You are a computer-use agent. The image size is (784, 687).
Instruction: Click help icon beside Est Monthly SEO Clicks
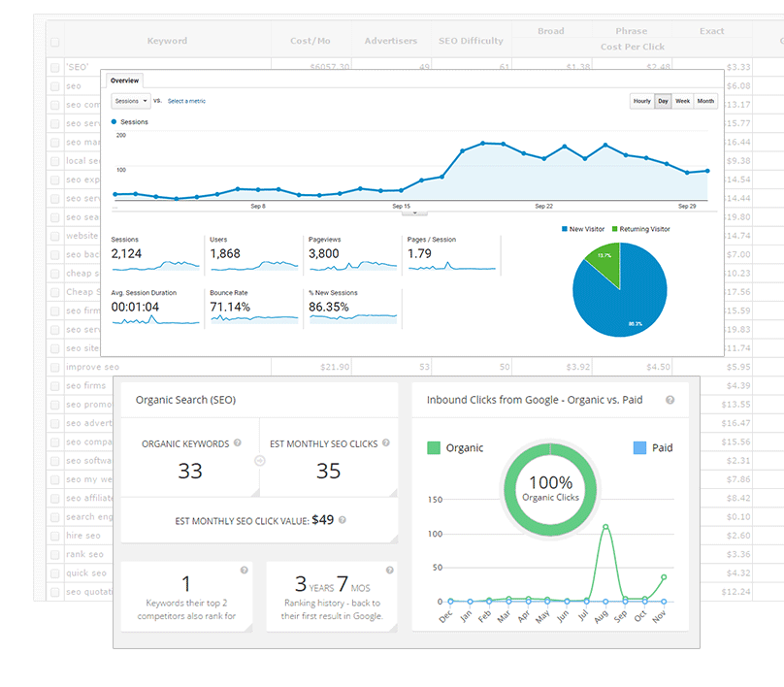pos(386,443)
